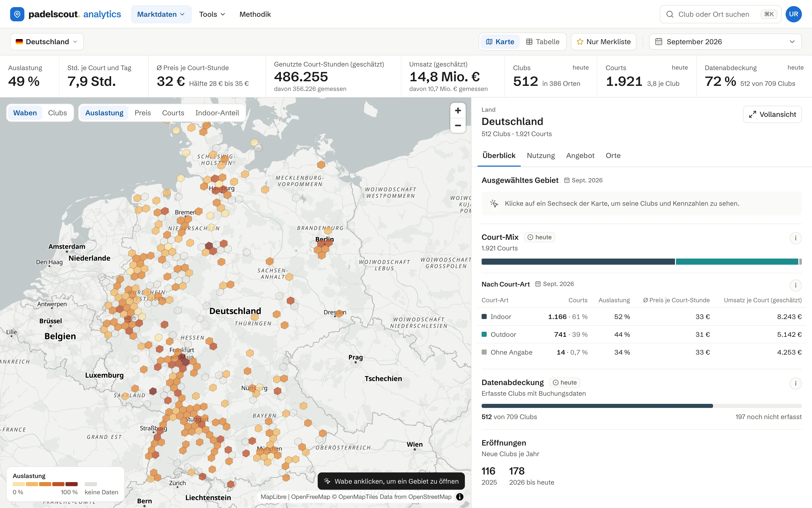The width and height of the screenshot is (812, 508).
Task: Expand the Tools menu
Action: (x=212, y=14)
